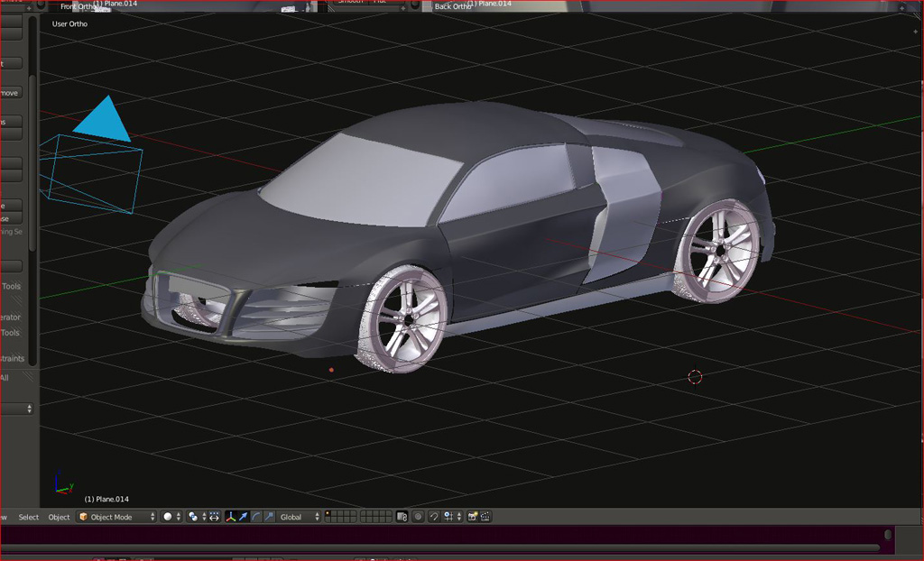Open the Select menu in viewport header
924x561 pixels.
pos(28,517)
